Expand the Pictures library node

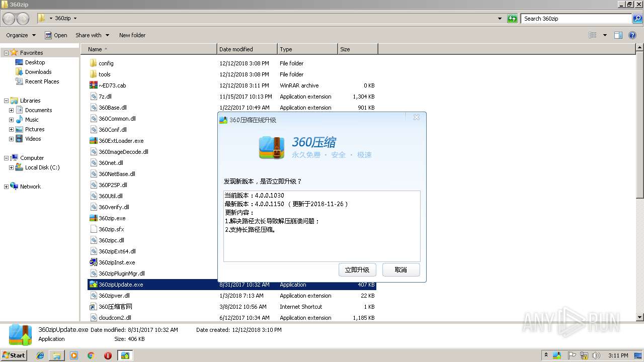click(x=11, y=129)
